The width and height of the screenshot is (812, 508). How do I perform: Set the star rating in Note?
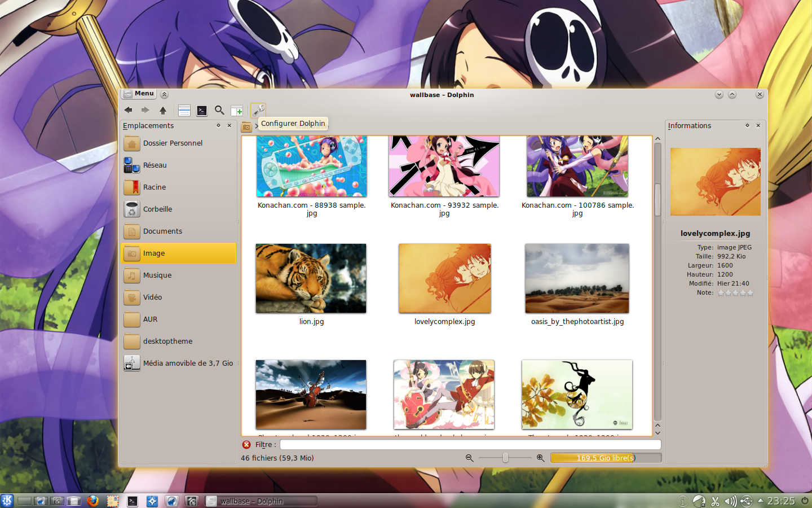[735, 293]
